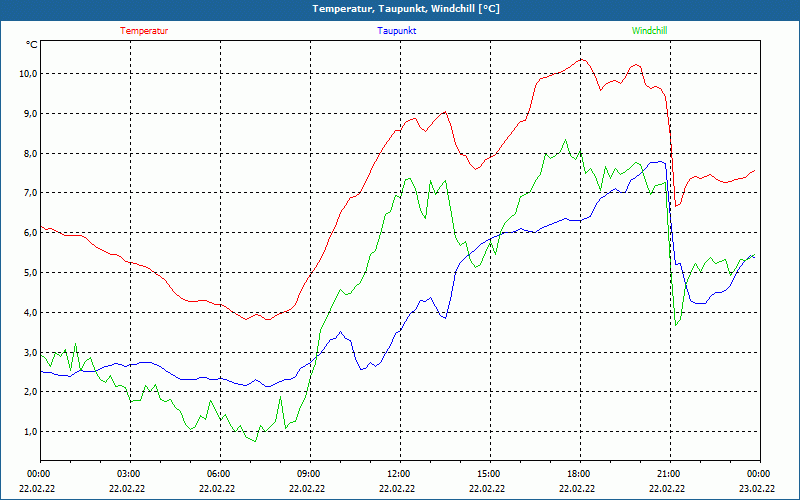
Task: Click the 03:00 time axis label
Action: (130, 474)
